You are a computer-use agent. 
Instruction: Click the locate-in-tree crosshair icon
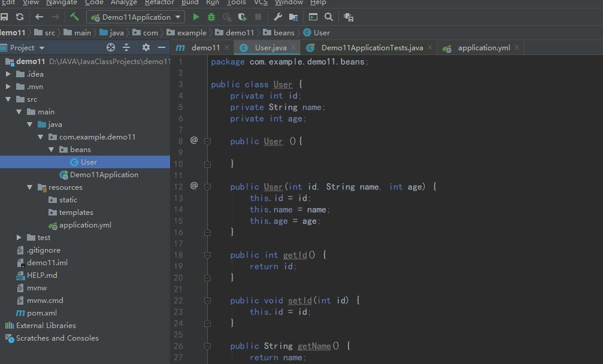(x=110, y=47)
